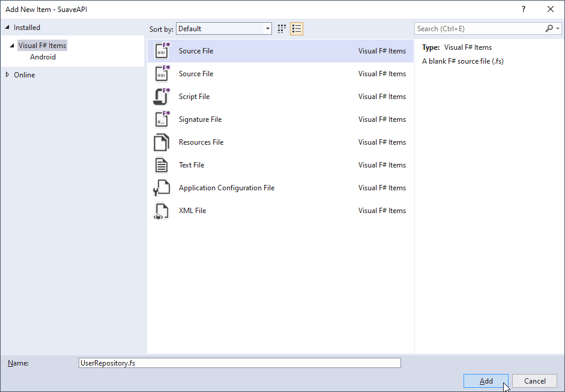
Task: Switch to medium icons list view
Action: point(297,29)
